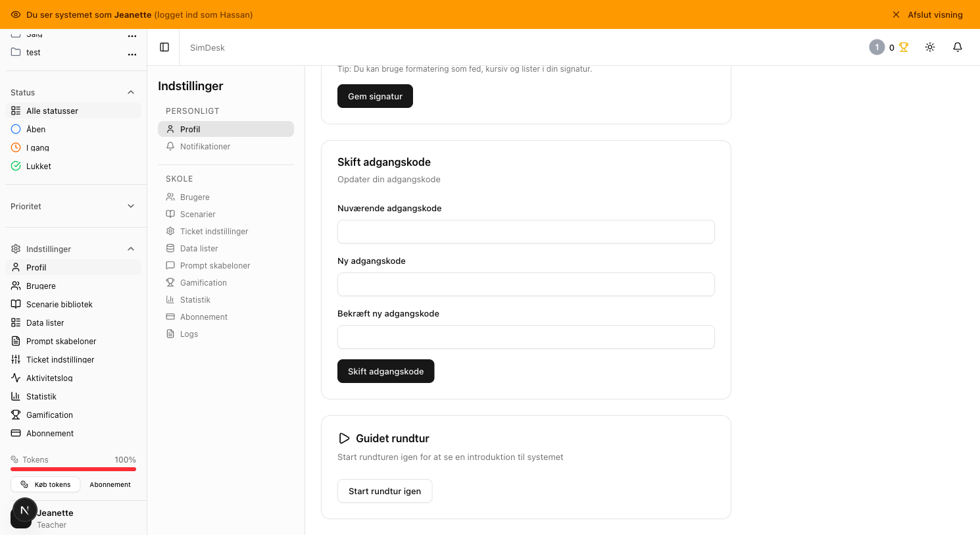Open Gamification under Skole settings
This screenshot has height=535, width=980.
click(226, 283)
